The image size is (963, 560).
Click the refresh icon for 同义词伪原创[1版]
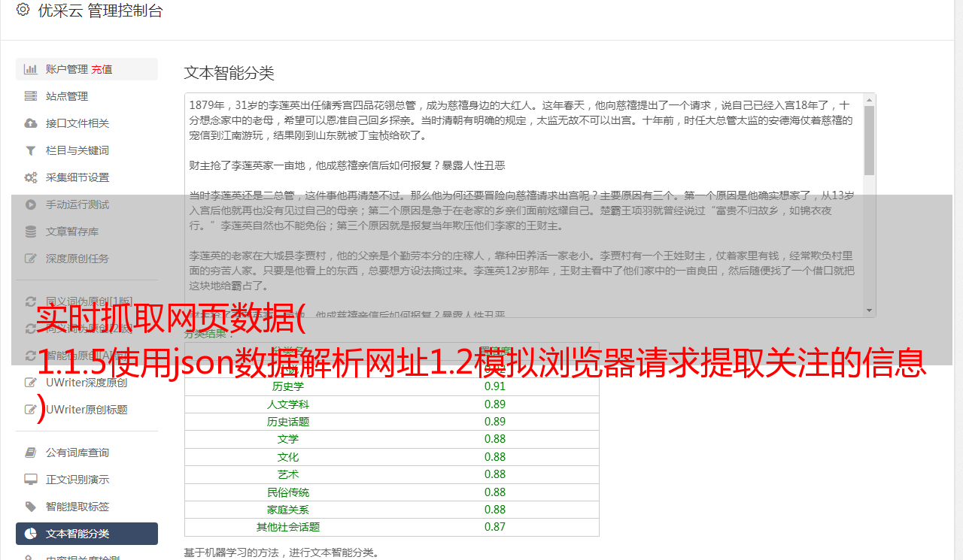pos(31,301)
